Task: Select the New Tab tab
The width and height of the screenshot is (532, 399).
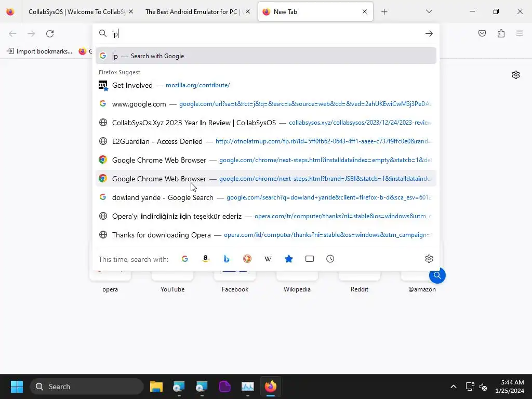Action: [315, 12]
